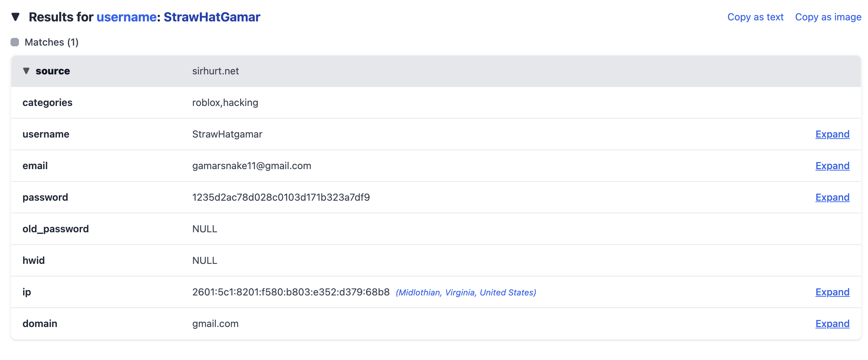
Task: Expand the ip address row
Action: pyautogui.click(x=832, y=292)
